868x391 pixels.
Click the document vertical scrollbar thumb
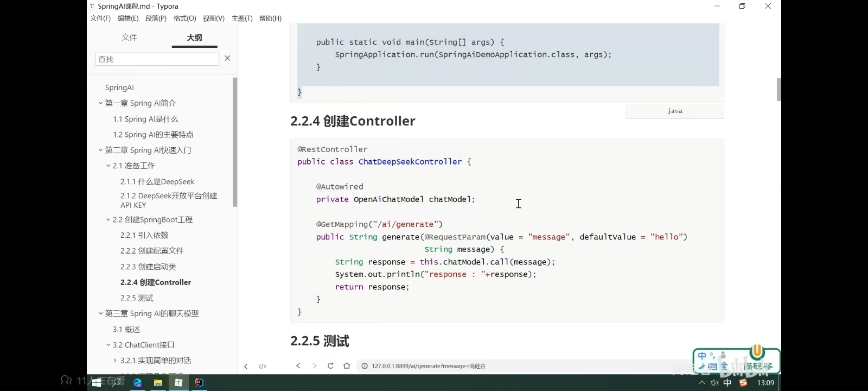(x=779, y=90)
